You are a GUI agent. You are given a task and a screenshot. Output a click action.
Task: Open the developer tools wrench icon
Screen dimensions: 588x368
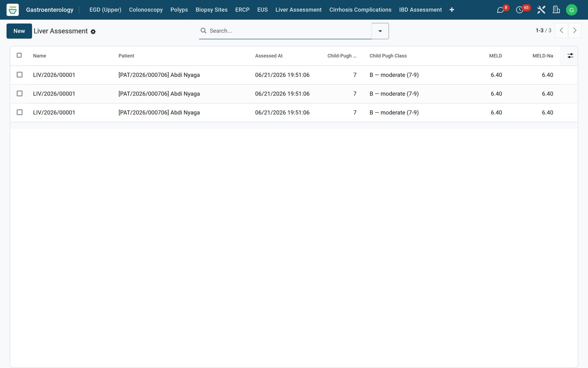(541, 10)
